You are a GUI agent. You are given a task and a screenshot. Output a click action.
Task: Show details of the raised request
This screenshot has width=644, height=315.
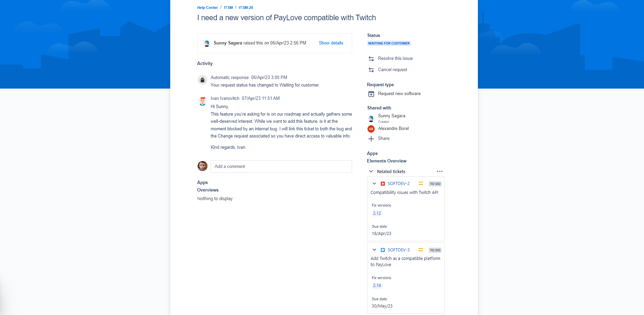click(x=331, y=43)
